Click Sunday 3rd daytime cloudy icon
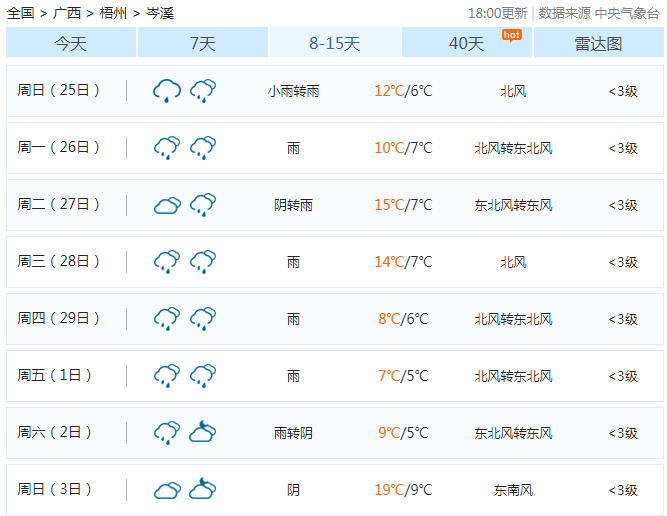 (167, 490)
